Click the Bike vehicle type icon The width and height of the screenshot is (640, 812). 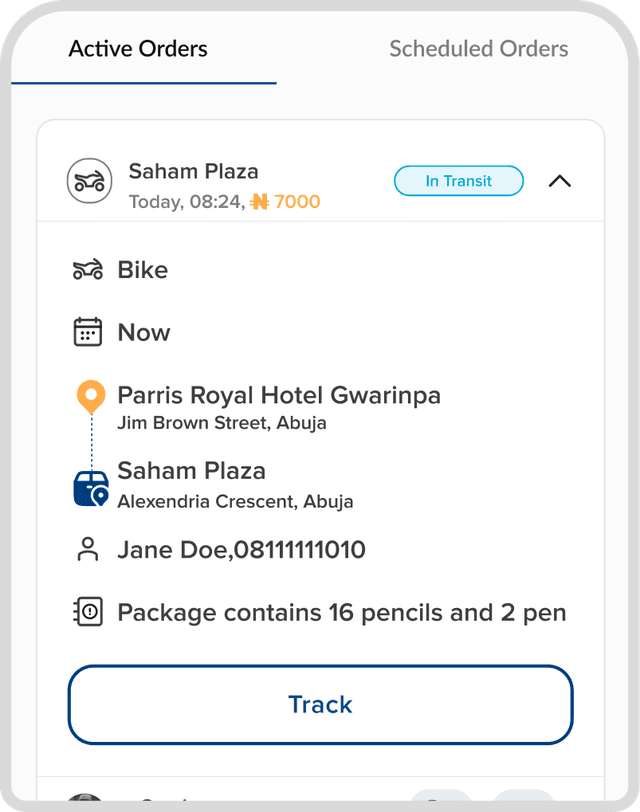pyautogui.click(x=88, y=269)
